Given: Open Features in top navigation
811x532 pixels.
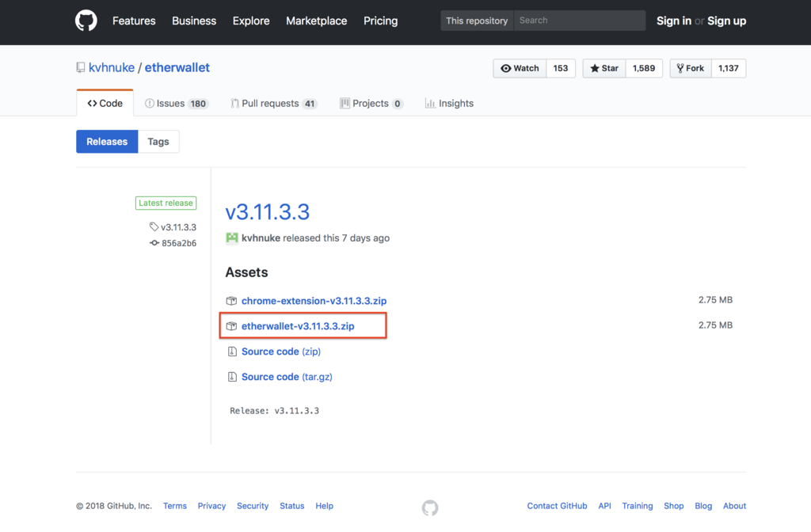Looking at the screenshot, I should 134,21.
